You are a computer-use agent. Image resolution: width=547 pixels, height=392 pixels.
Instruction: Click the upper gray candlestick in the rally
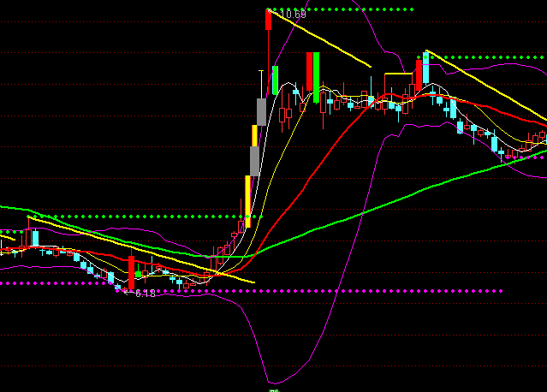pyautogui.click(x=261, y=111)
